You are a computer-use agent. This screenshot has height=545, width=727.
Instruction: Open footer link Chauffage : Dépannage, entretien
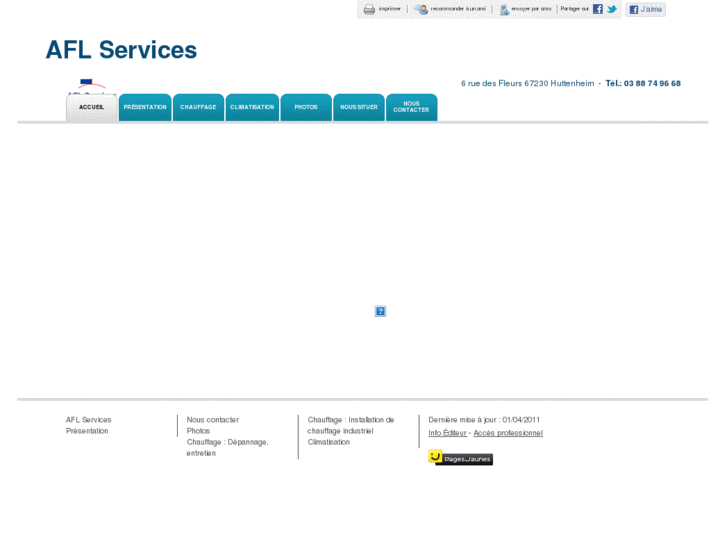(228, 448)
